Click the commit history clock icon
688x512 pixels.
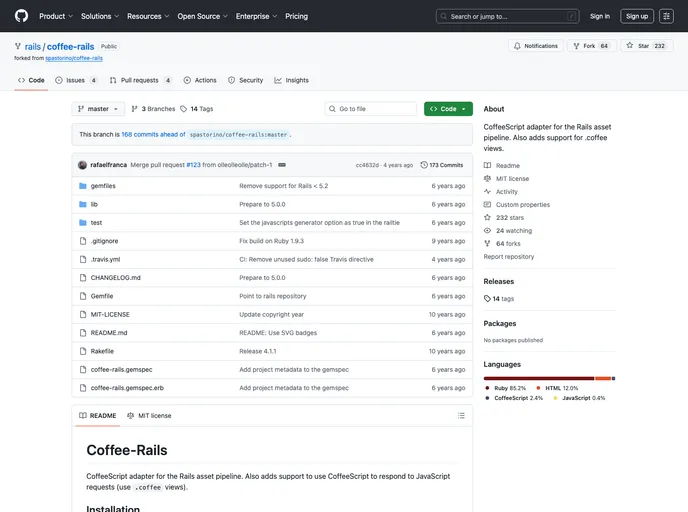pos(424,165)
